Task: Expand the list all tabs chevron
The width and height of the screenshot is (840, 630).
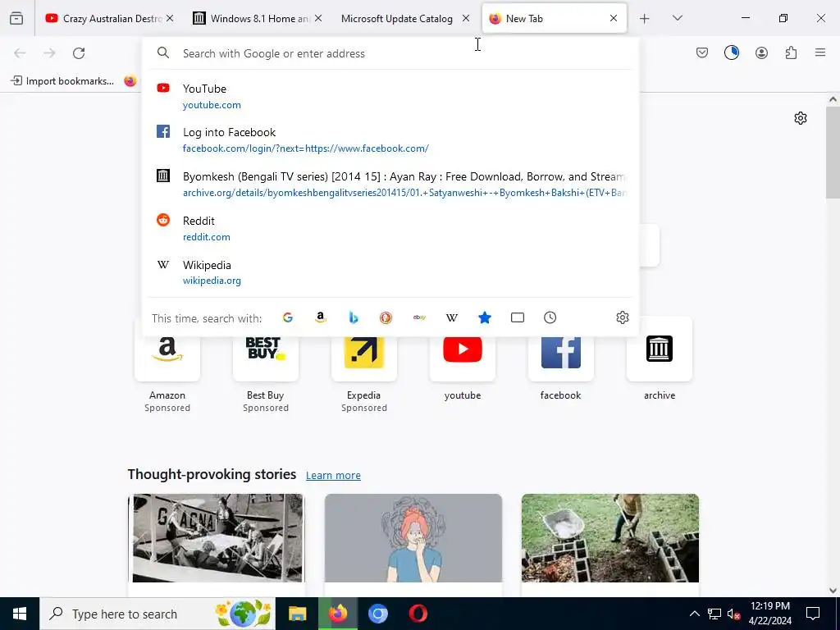Action: (x=677, y=18)
